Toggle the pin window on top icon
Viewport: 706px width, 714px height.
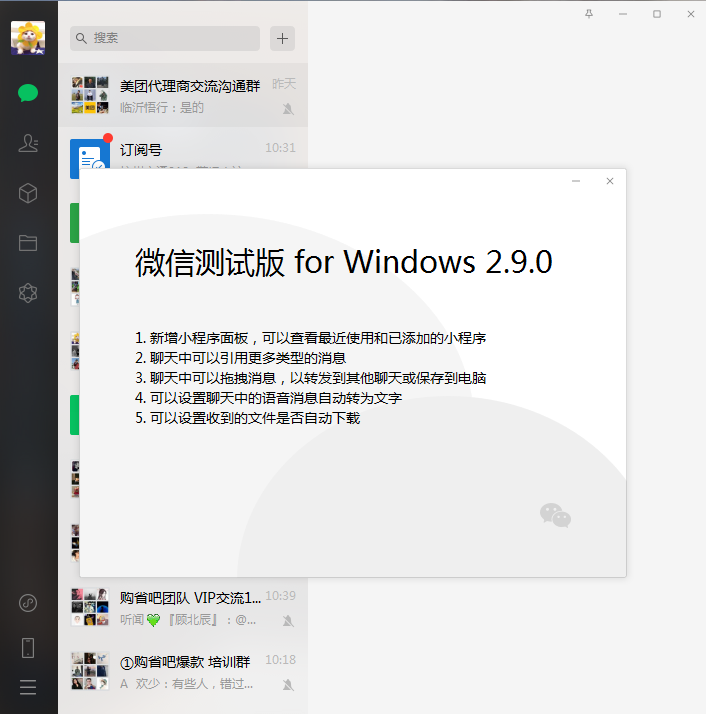pos(588,14)
